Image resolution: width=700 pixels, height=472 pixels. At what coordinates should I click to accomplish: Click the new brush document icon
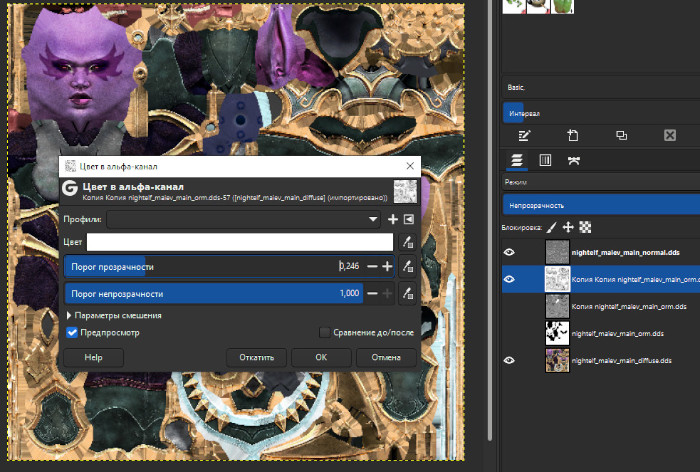coord(573,135)
